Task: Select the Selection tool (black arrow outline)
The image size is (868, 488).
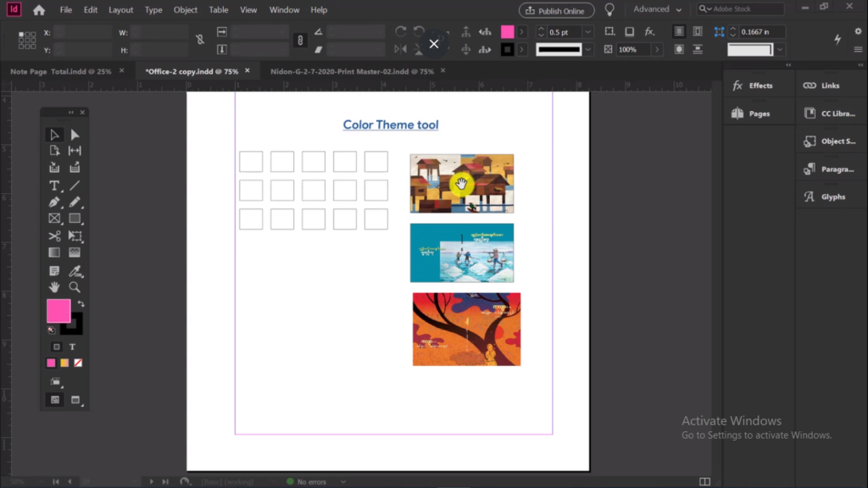Action: (x=54, y=135)
